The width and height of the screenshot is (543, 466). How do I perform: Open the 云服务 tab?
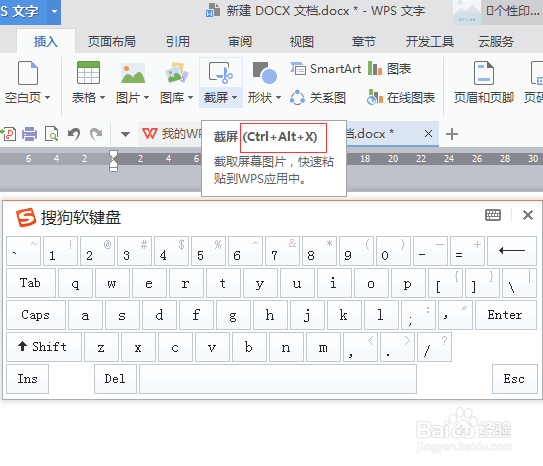point(496,42)
